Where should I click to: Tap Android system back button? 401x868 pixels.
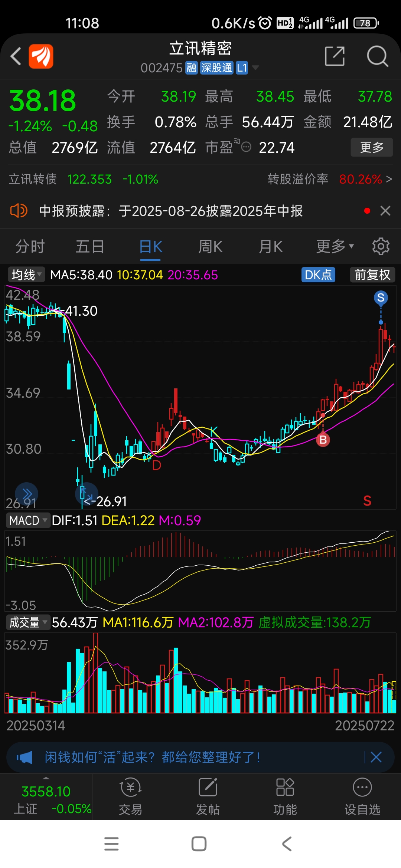click(x=287, y=844)
